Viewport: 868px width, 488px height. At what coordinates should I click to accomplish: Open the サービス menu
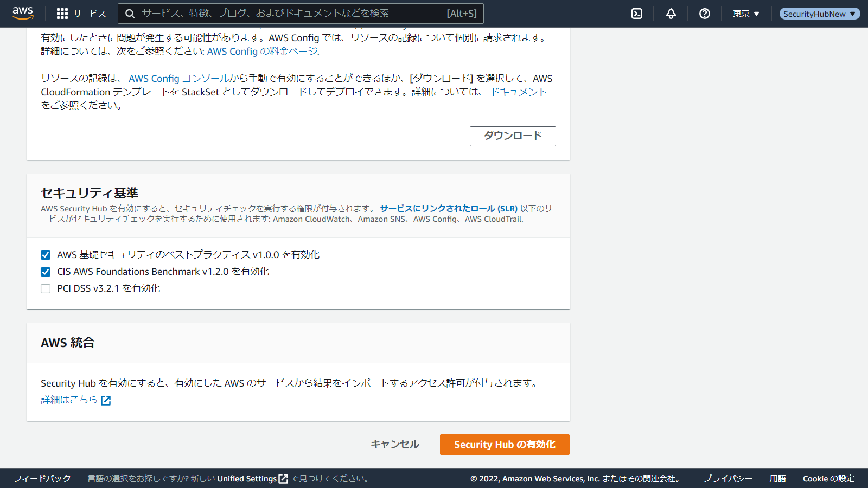tap(90, 14)
